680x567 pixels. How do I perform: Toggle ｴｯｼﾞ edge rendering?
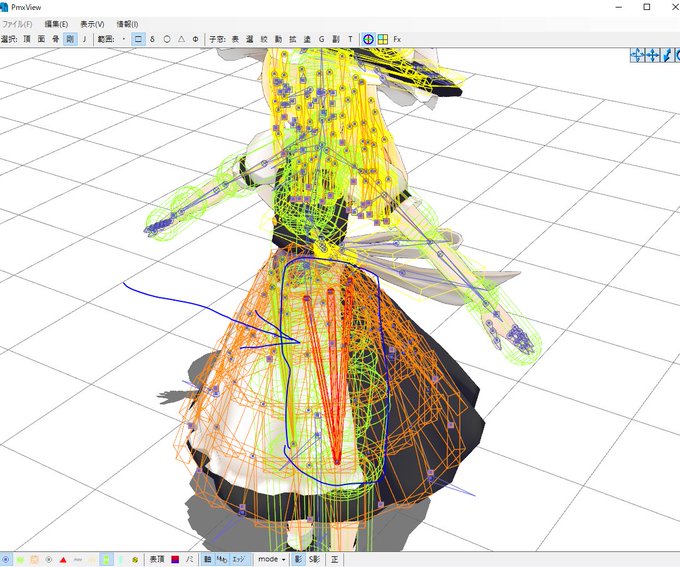point(239,560)
